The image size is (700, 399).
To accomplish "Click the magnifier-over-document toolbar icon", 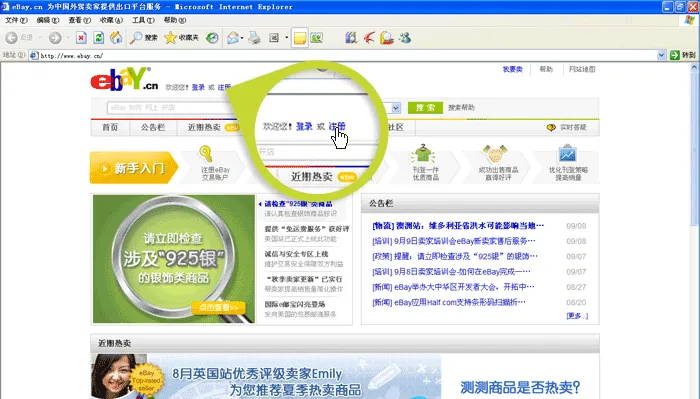I will pyautogui.click(x=387, y=38).
